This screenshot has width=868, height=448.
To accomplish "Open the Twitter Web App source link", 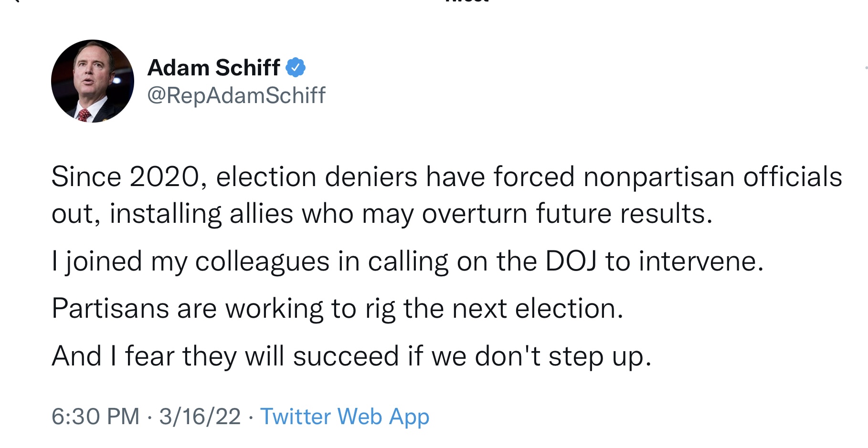I will coord(345,417).
